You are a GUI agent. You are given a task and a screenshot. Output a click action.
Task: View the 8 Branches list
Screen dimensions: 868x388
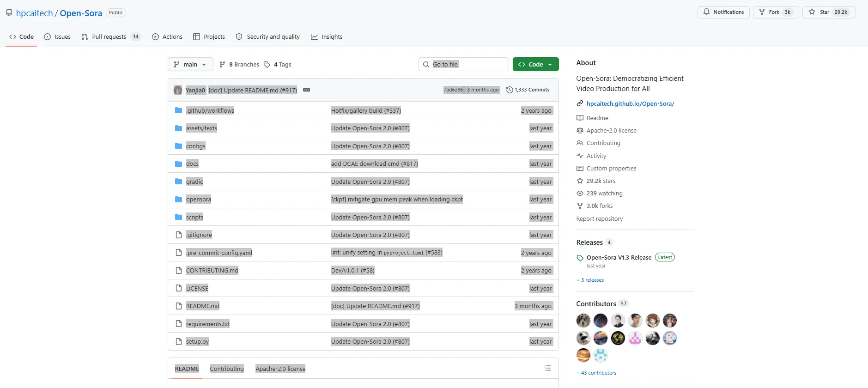[239, 65]
